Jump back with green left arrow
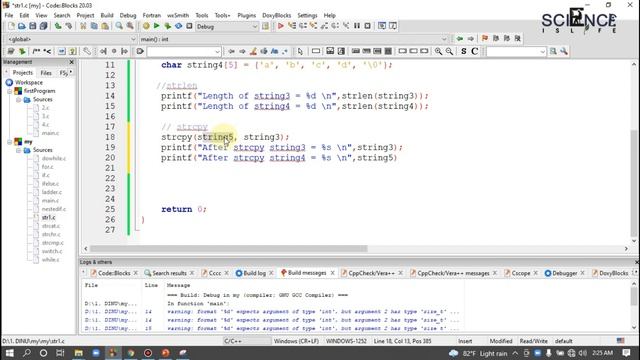Screen dimensions: 640x360 460,39
